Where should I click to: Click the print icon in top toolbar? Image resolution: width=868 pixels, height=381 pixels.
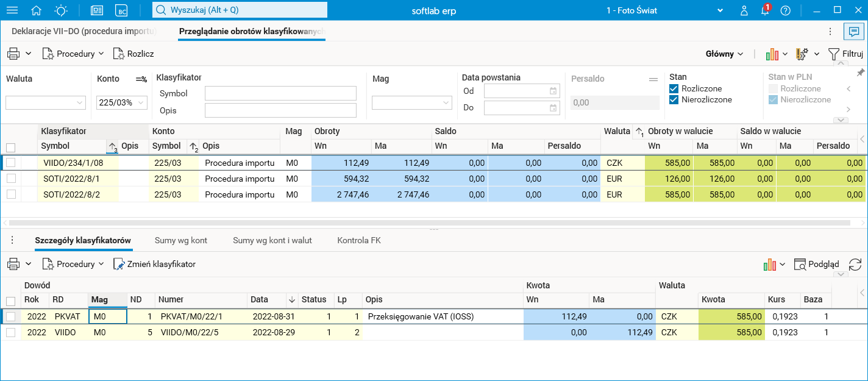click(13, 54)
